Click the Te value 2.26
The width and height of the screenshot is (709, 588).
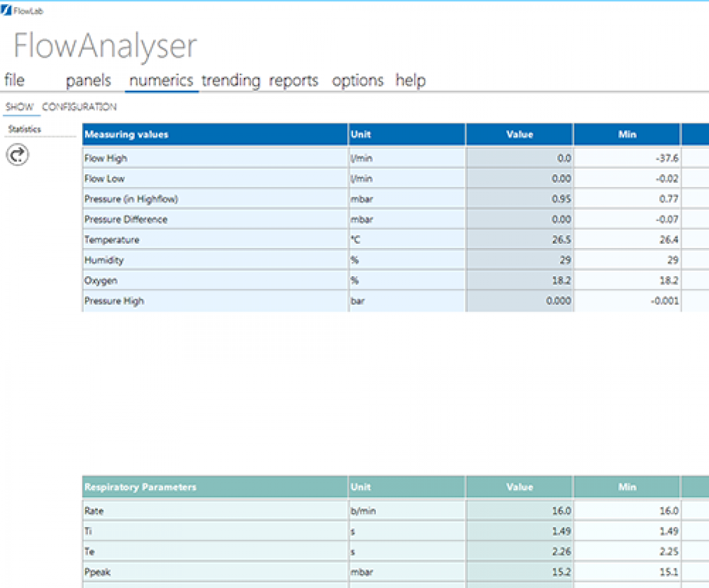click(x=520, y=551)
